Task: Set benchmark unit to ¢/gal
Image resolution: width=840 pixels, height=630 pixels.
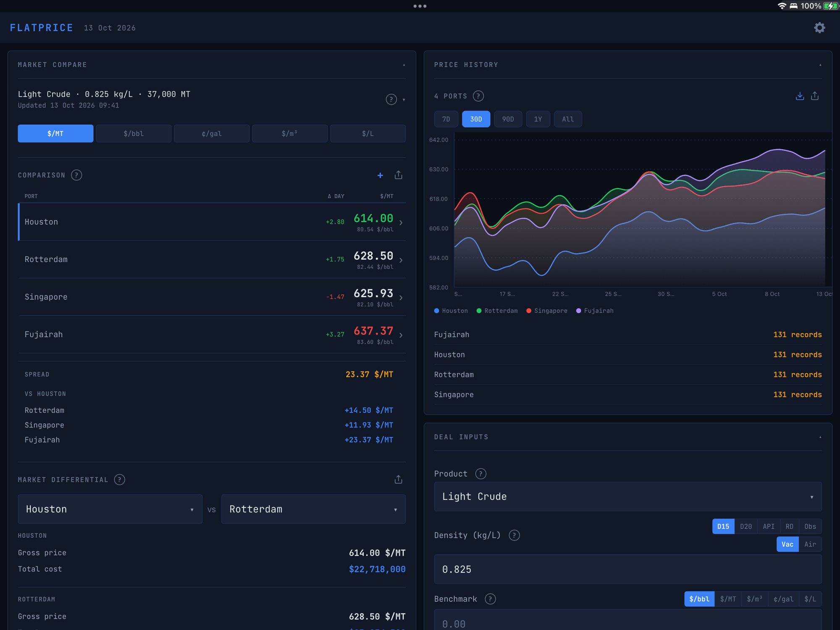Action: click(783, 599)
